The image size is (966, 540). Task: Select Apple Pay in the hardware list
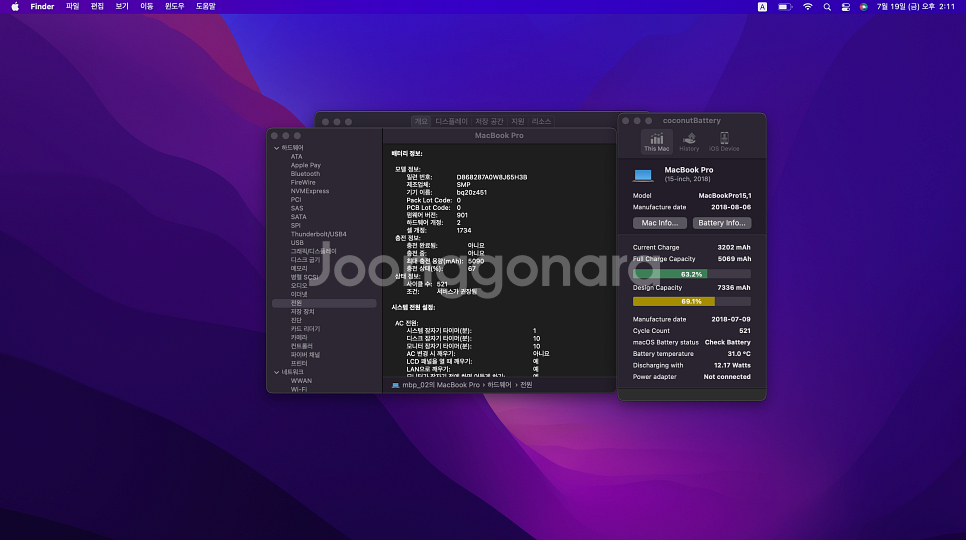coord(306,165)
